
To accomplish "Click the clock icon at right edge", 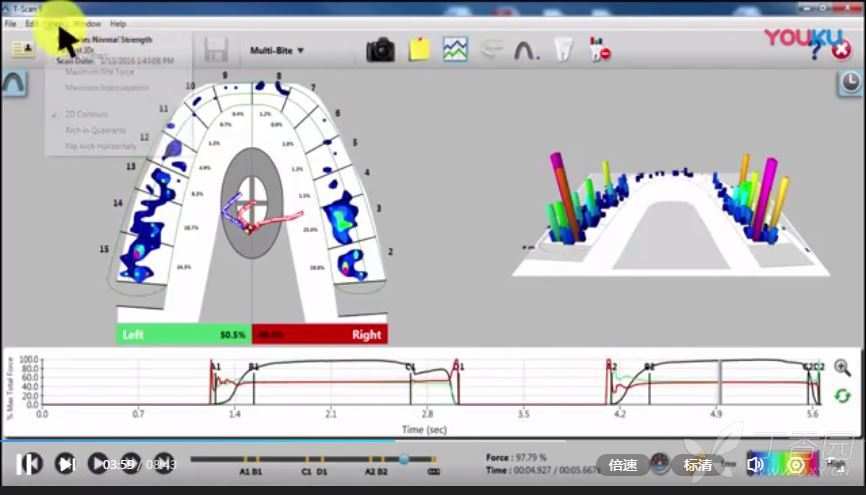I will click(x=846, y=88).
